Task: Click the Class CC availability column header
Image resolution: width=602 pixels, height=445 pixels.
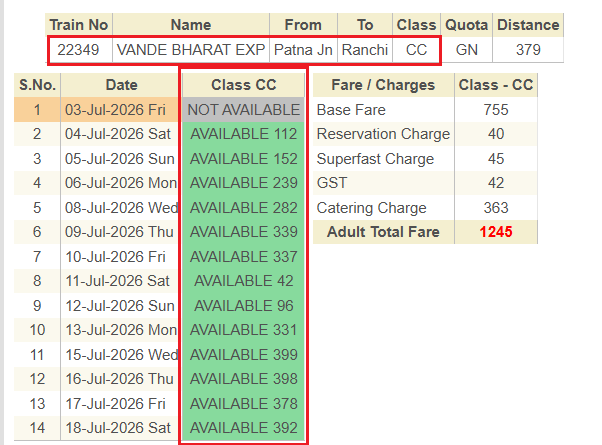Action: click(x=243, y=85)
